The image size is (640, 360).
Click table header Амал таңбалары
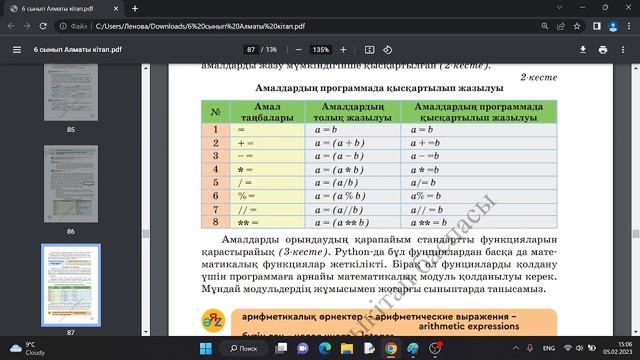click(x=267, y=112)
